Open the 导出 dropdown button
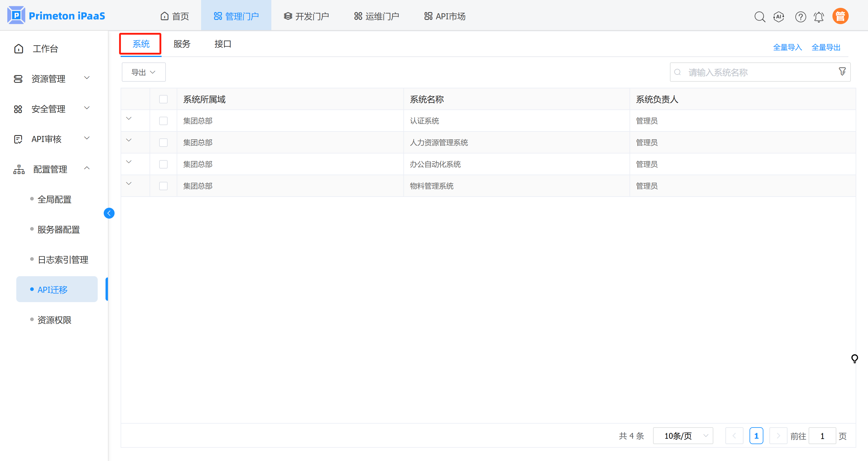The height and width of the screenshot is (461, 868). (143, 72)
